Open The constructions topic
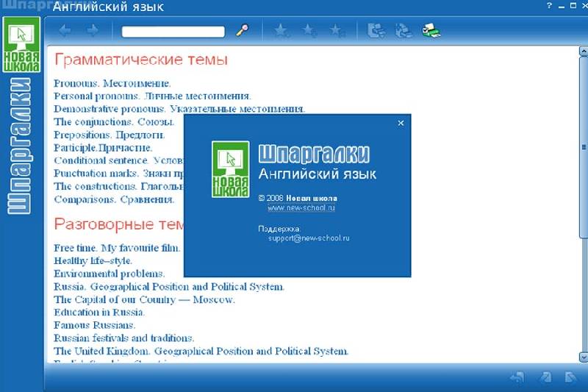 (118, 186)
